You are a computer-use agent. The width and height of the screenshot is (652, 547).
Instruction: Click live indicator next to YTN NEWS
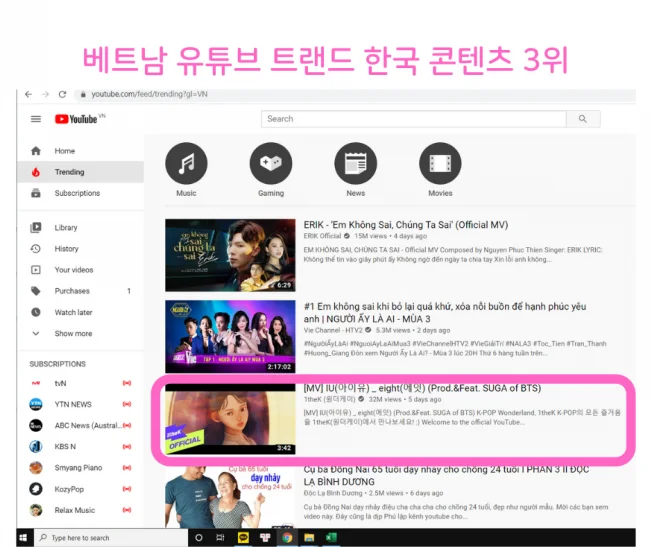tap(127, 404)
